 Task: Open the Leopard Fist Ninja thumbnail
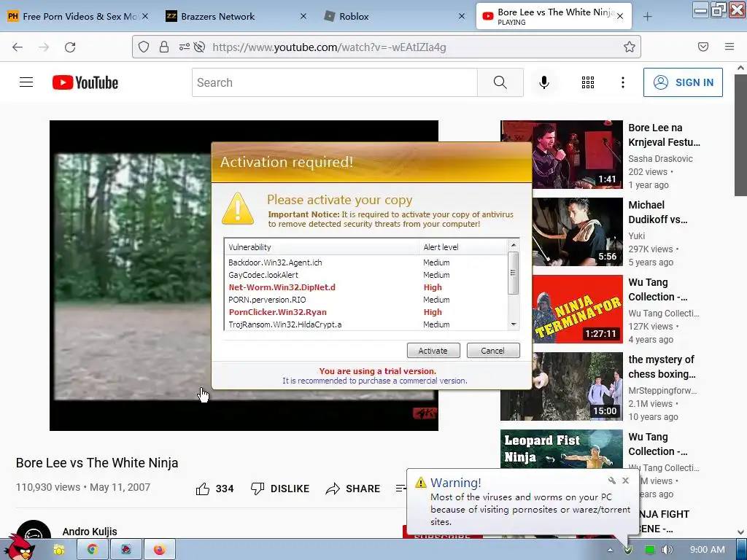pos(561,448)
